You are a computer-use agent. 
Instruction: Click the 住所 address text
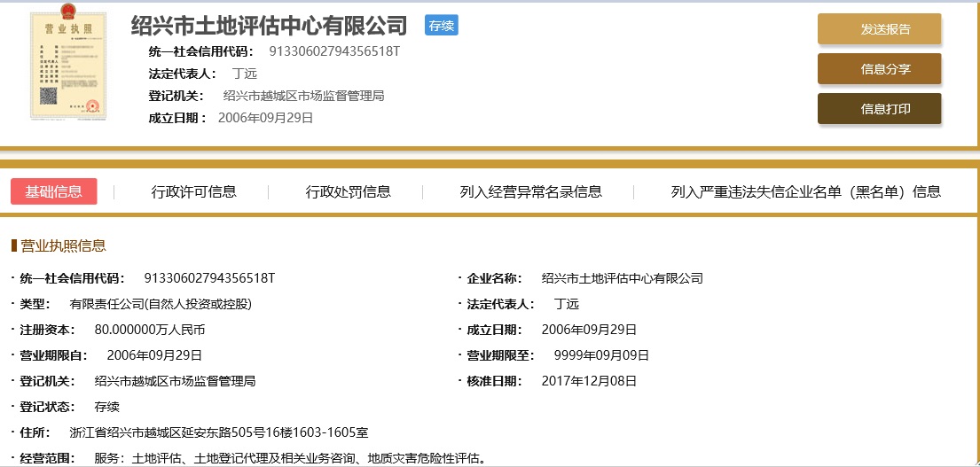click(x=218, y=432)
